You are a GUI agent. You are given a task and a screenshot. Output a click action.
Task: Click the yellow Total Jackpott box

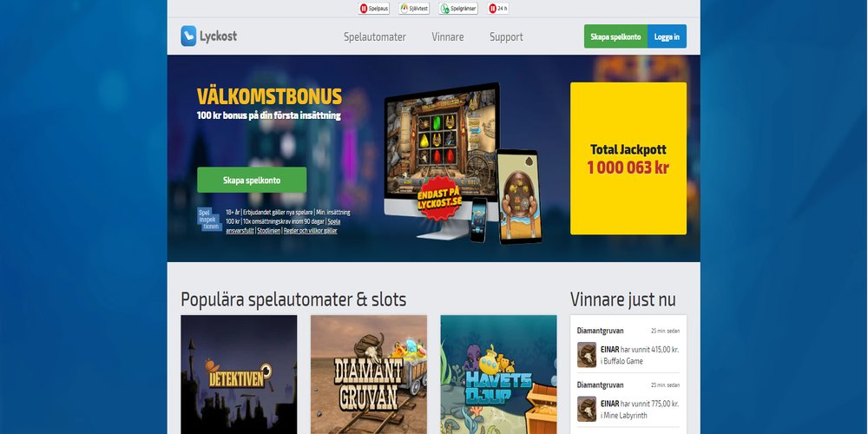pos(628,158)
